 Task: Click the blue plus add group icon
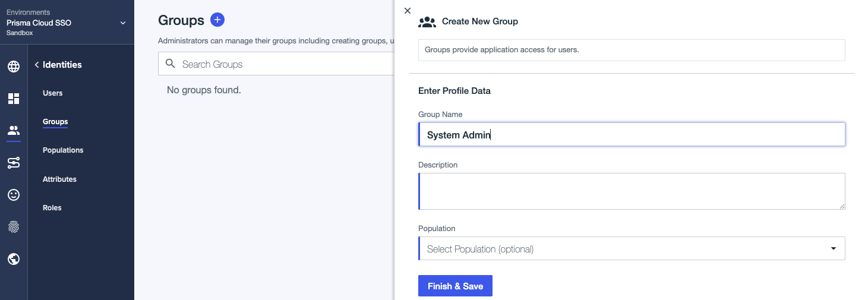217,20
